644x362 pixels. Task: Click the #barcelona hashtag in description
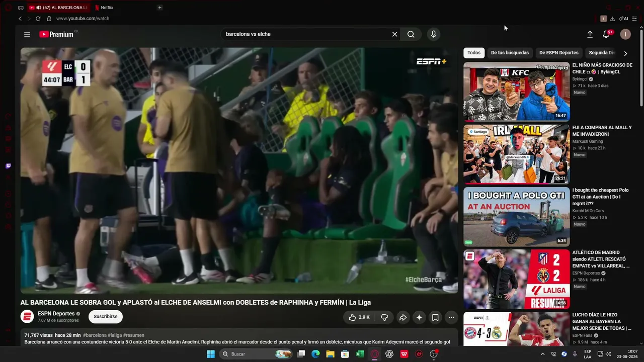(95, 335)
